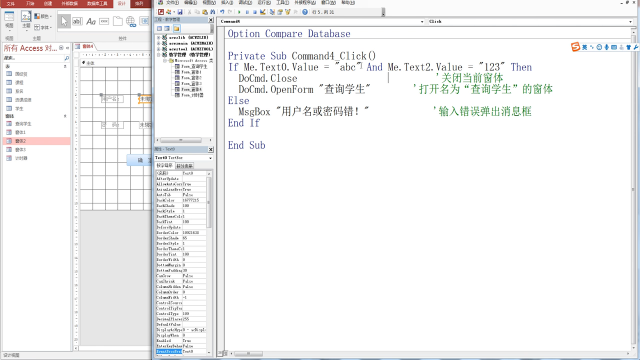The image size is (640, 360).
Task: Click View Object icon in Project Explorer
Action: click(x=167, y=28)
